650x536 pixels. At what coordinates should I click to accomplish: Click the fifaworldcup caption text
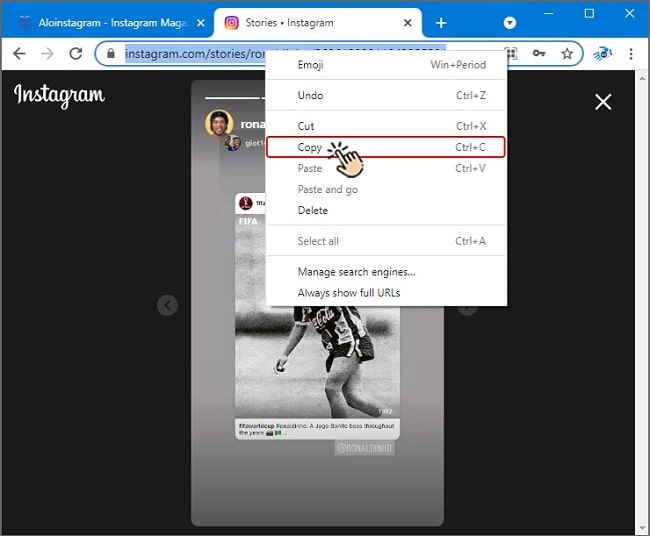tap(317, 429)
